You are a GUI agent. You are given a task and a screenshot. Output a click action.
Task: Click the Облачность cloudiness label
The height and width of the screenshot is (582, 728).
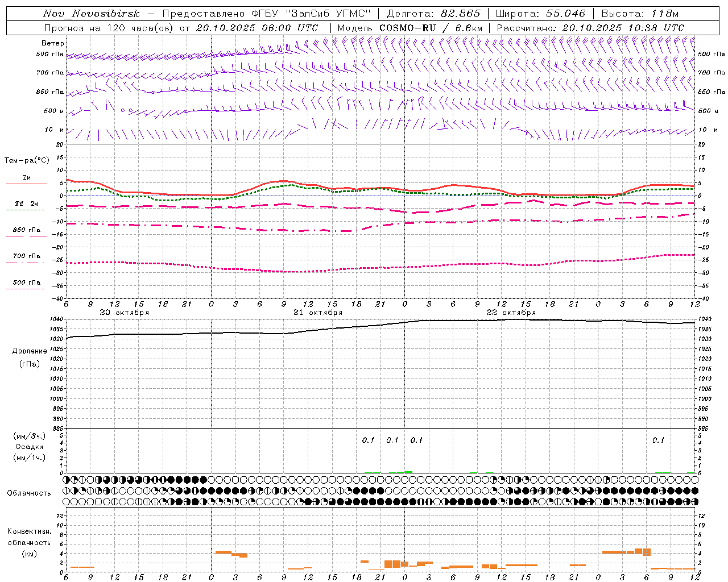[x=29, y=493]
